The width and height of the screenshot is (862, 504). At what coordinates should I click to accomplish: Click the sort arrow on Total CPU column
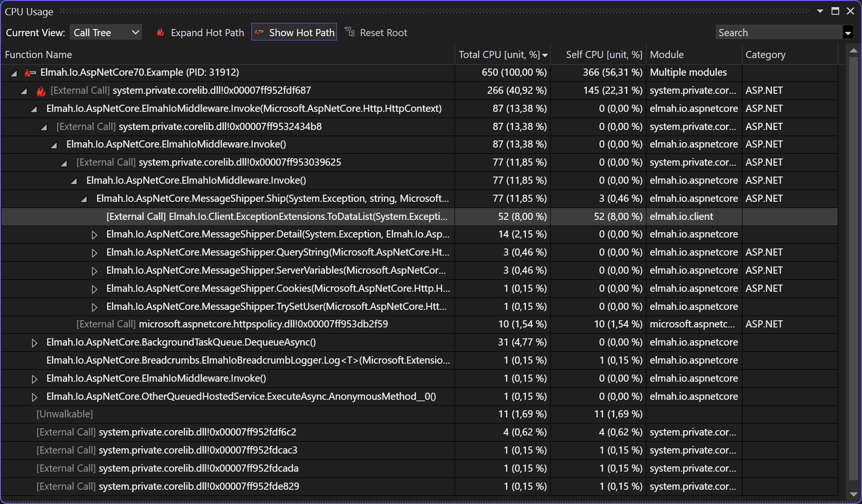(545, 55)
